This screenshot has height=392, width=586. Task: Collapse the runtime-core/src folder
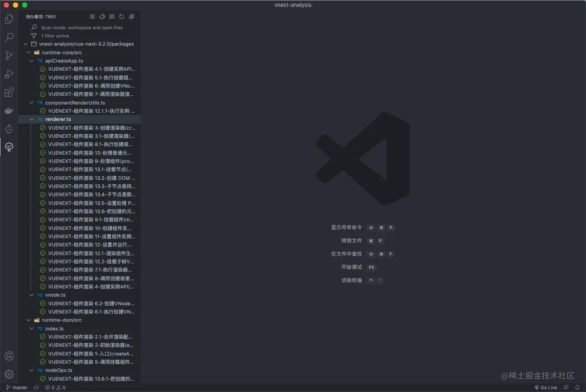(29, 52)
